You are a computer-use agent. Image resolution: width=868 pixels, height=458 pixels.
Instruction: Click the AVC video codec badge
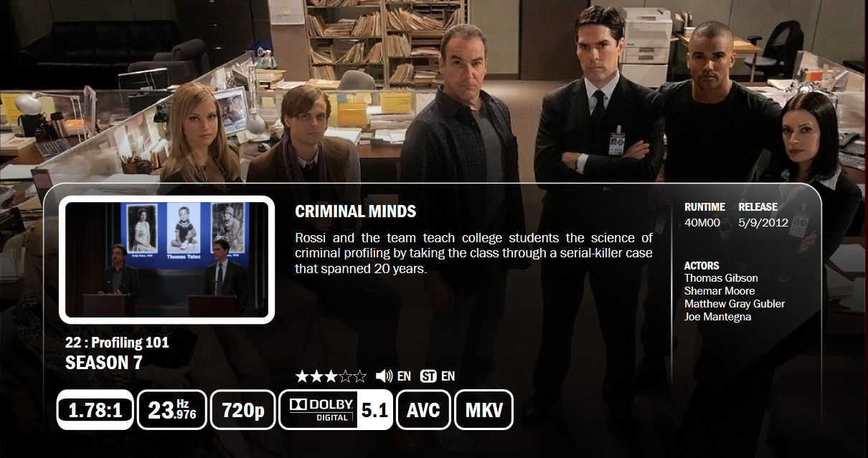[x=423, y=410]
